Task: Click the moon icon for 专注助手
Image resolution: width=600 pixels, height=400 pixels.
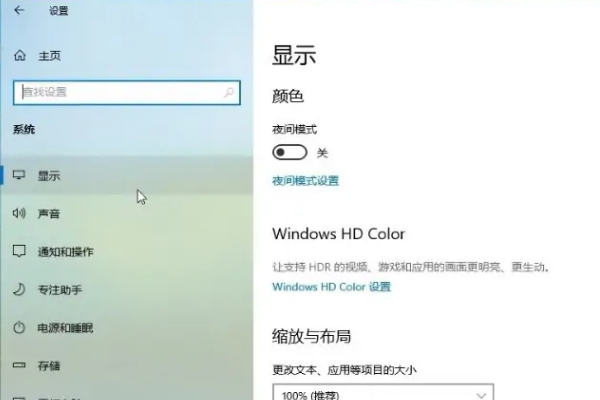Action: pyautogui.click(x=19, y=289)
